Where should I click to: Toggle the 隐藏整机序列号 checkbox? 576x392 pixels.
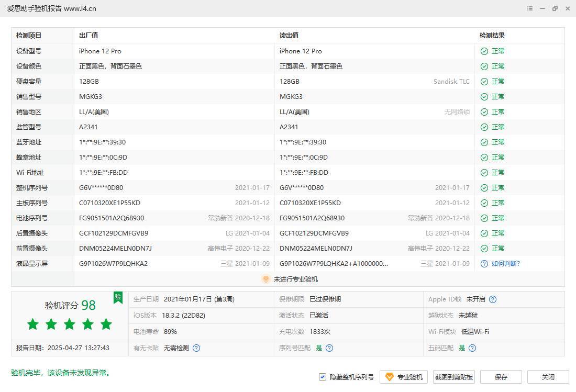(323, 377)
